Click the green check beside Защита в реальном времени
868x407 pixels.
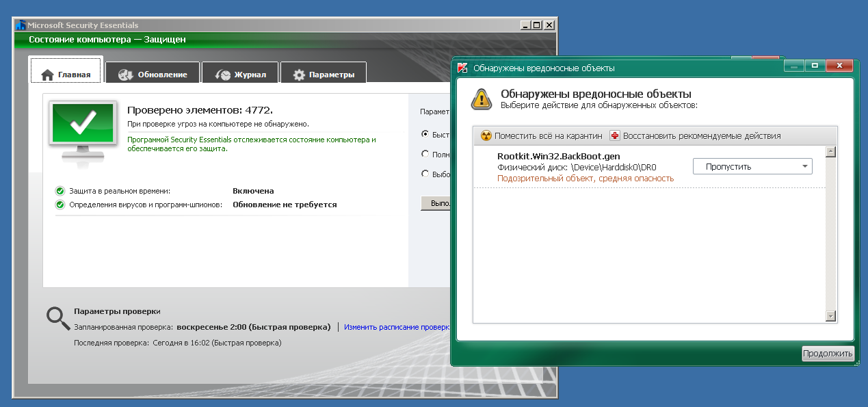pyautogui.click(x=60, y=191)
